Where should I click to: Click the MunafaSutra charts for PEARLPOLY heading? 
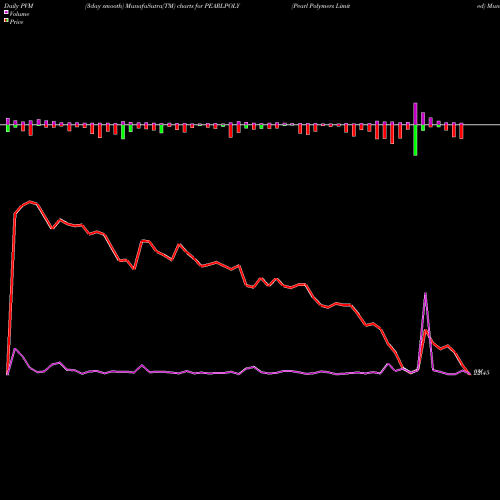[x=162, y=6]
